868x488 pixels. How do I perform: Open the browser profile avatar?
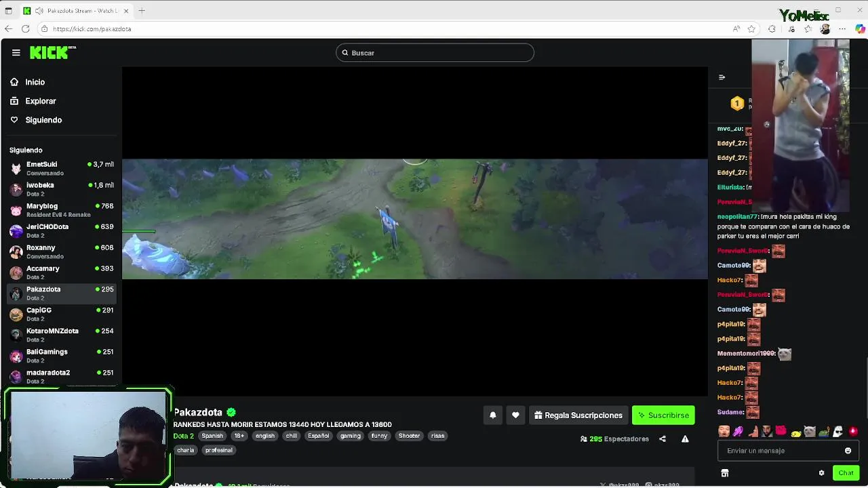[x=825, y=29]
